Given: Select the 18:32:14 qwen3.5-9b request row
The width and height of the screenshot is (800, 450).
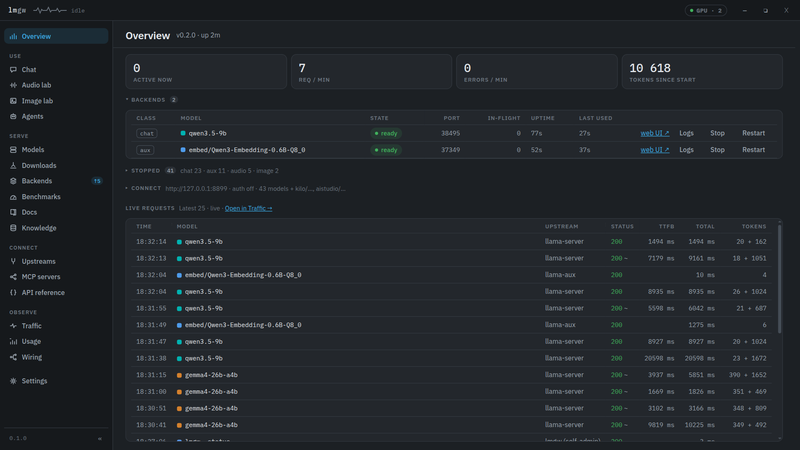Looking at the screenshot, I should [452, 242].
